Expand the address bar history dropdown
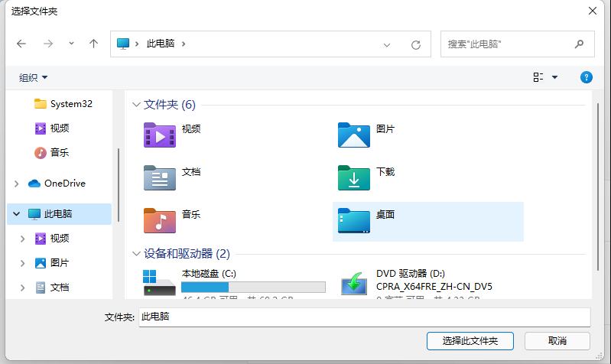 tap(387, 44)
